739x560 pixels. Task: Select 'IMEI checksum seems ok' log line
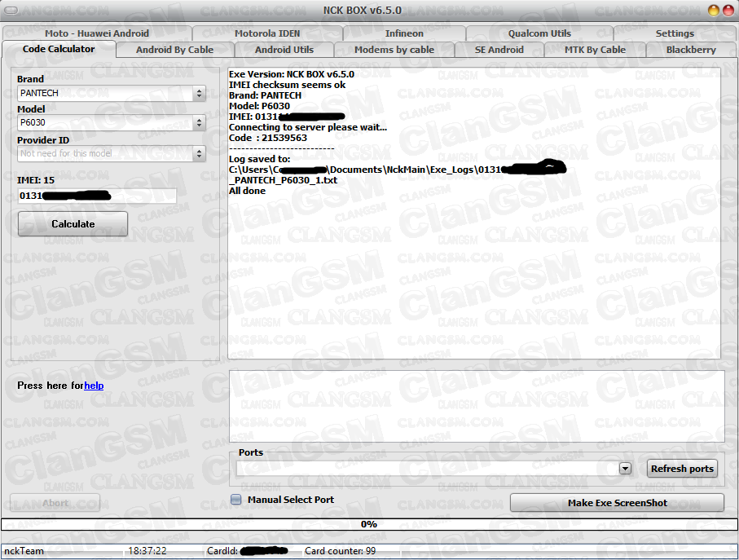point(287,85)
